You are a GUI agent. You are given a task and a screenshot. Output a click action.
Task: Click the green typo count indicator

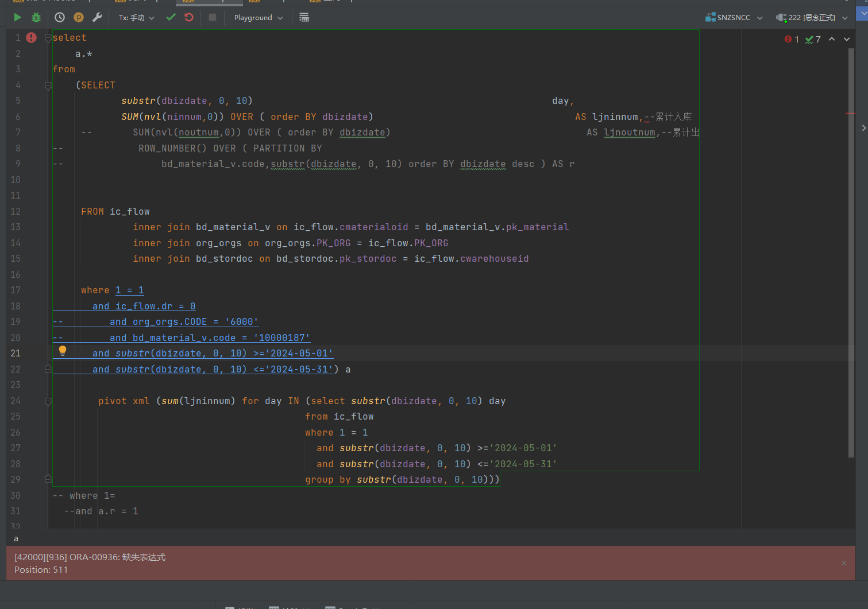(x=813, y=39)
